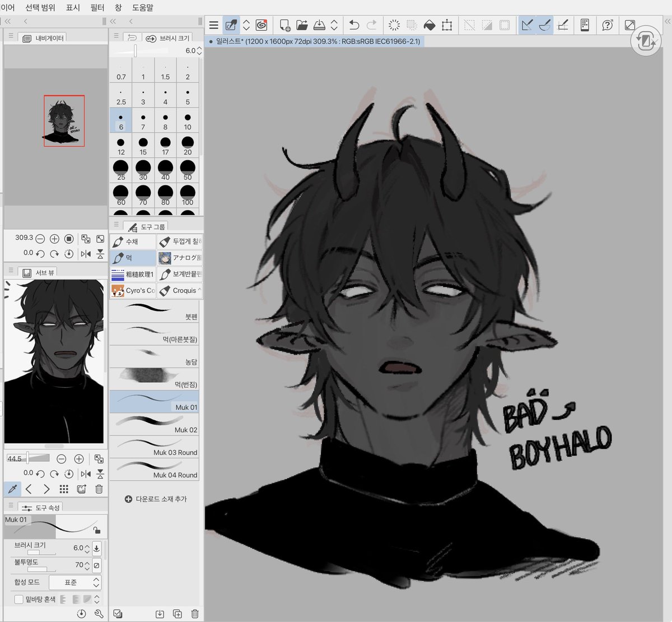Duplicate the sub tool with the copy icon
This screenshot has height=622, width=672.
178,614
